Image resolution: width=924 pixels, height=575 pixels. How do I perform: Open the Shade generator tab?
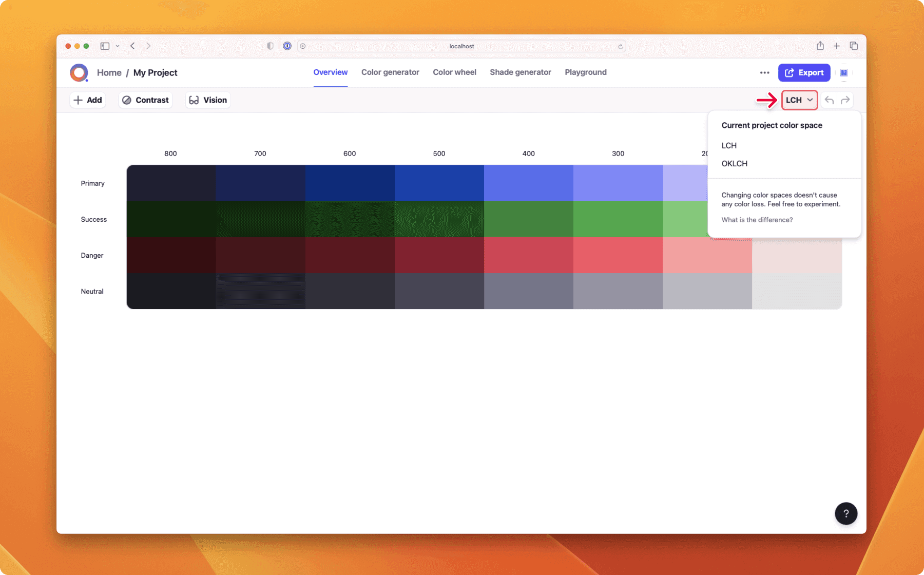tap(520, 72)
